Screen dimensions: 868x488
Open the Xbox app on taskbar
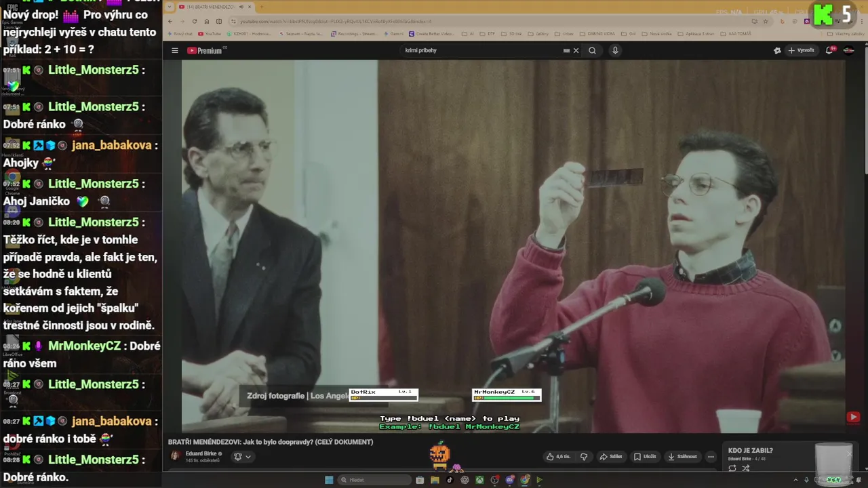pyautogui.click(x=479, y=480)
